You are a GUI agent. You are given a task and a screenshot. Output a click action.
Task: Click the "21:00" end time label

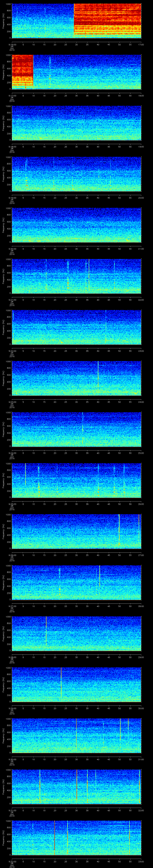[x=141, y=249]
